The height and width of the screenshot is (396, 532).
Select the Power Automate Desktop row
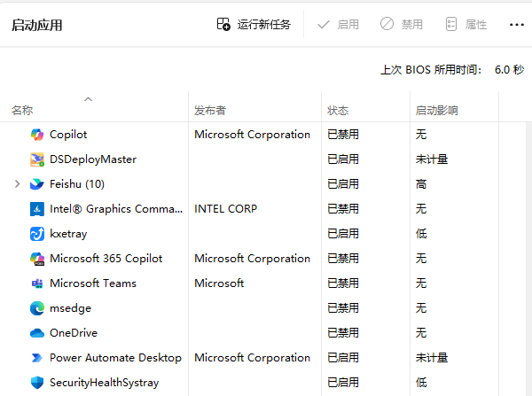(x=115, y=358)
